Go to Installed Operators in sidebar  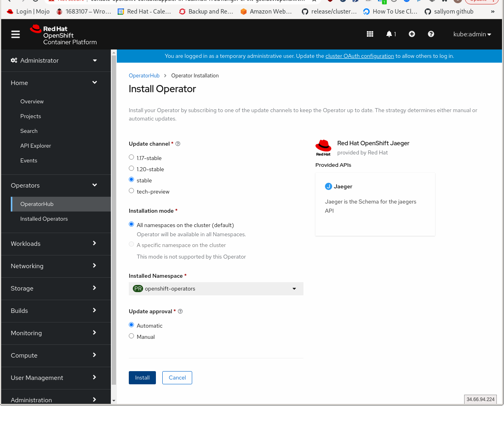[x=44, y=219]
